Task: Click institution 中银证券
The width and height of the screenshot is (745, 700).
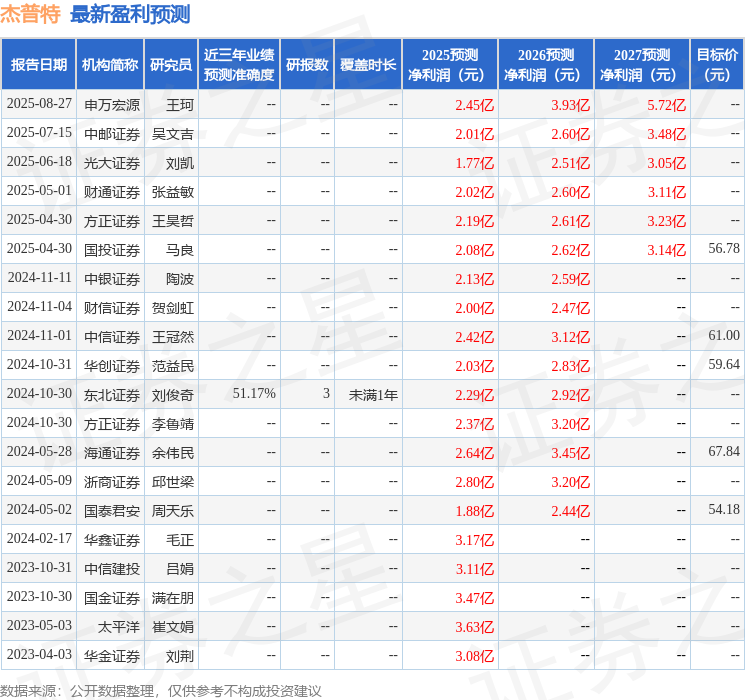Action: [x=112, y=279]
